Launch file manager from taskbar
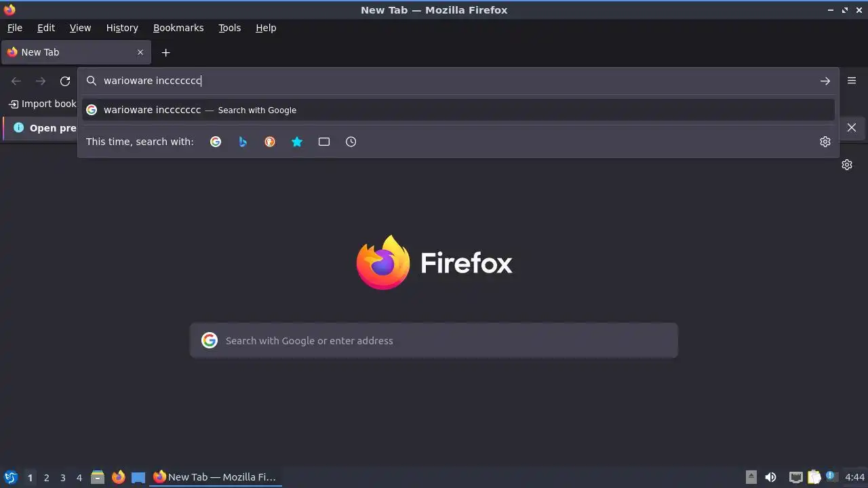The width and height of the screenshot is (868, 488). pyautogui.click(x=98, y=477)
